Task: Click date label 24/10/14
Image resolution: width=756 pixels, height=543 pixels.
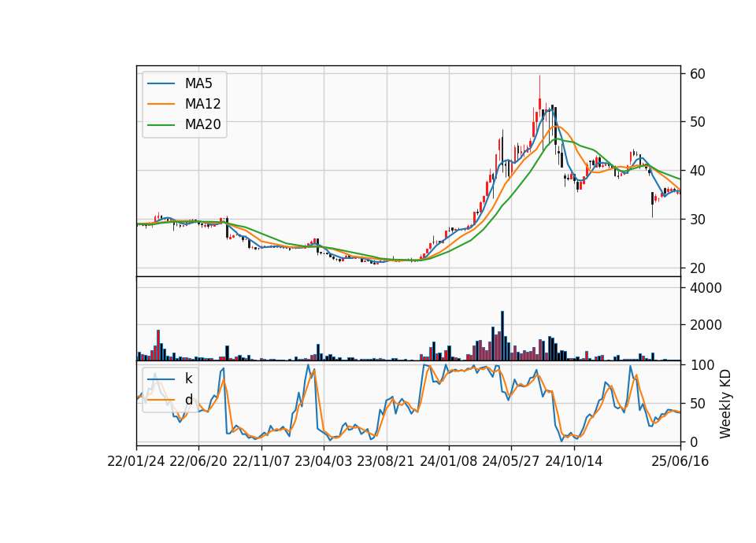Action: coord(574,462)
